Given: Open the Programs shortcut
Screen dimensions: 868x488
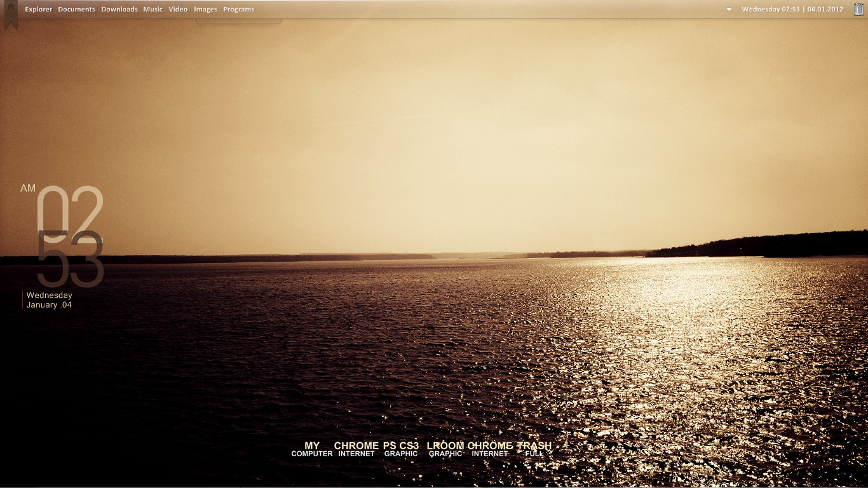Looking at the screenshot, I should pyautogui.click(x=238, y=10).
